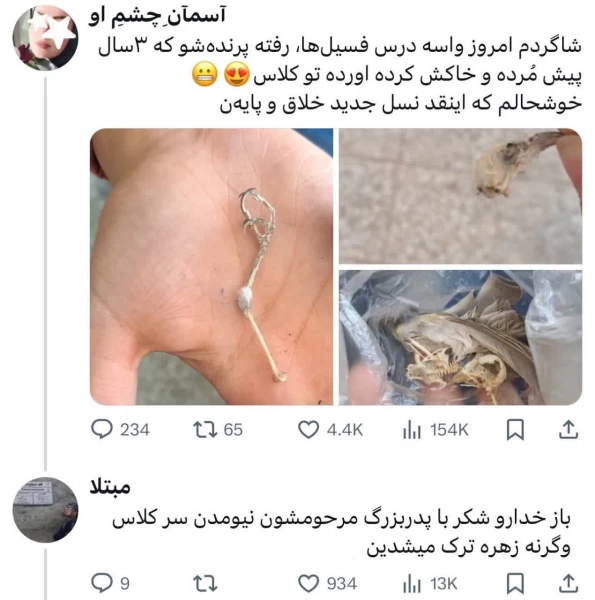Reply to the مبتلا comment (9 replies)
This screenshot has height=600, width=595.
click(x=111, y=583)
